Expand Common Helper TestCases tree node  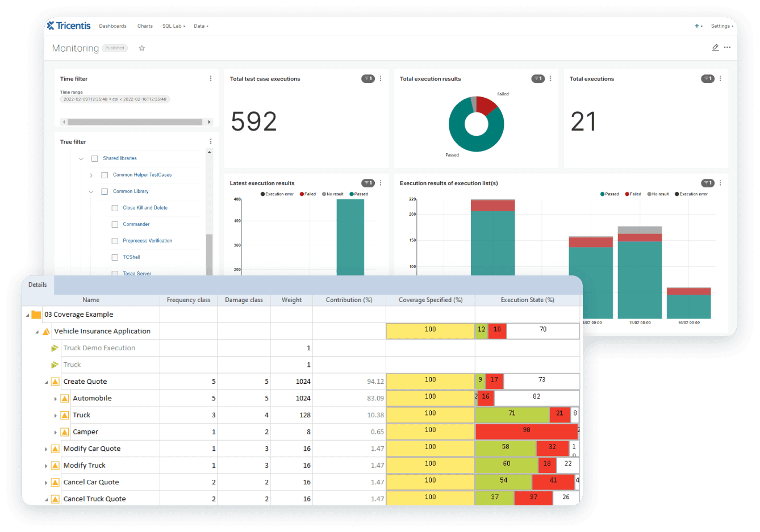click(91, 175)
